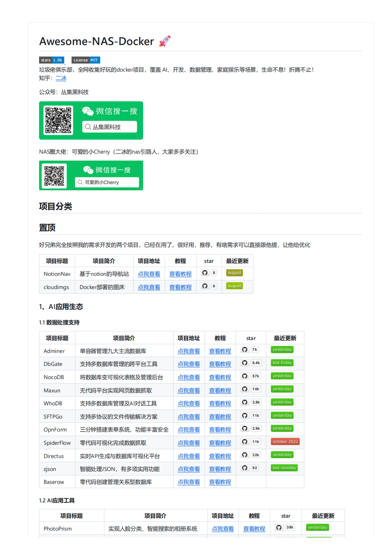This screenshot has width=392, height=554.
Task: Click PhotoPrism yesterday update badge
Action: point(318,527)
